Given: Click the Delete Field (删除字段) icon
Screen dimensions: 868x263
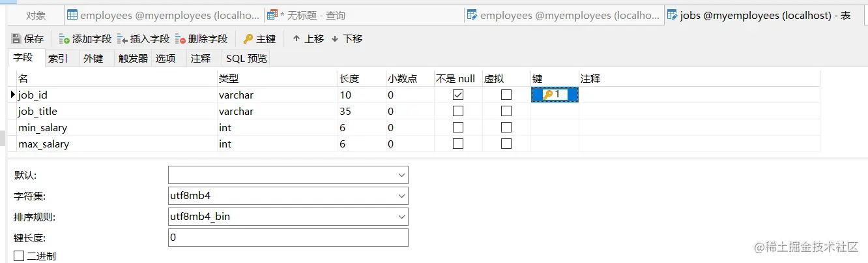Looking at the screenshot, I should pos(181,39).
